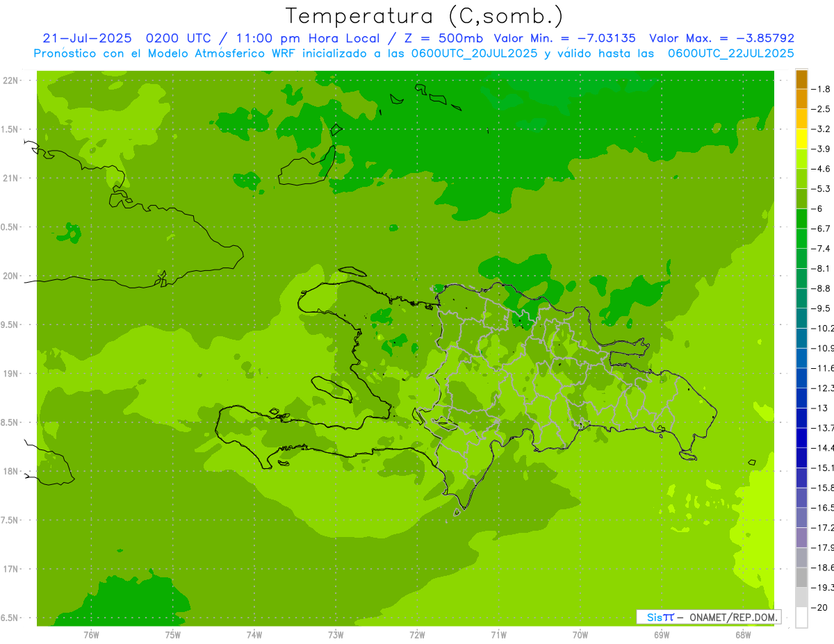Click the '69W' longitude label
Screen dimensions: 834x644
pyautogui.click(x=662, y=634)
